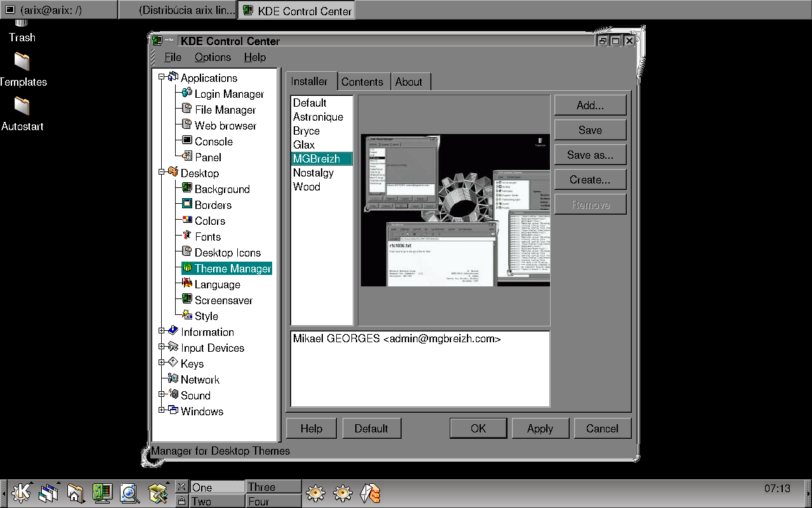
Task: Open the Screensaver settings module
Action: [217, 300]
